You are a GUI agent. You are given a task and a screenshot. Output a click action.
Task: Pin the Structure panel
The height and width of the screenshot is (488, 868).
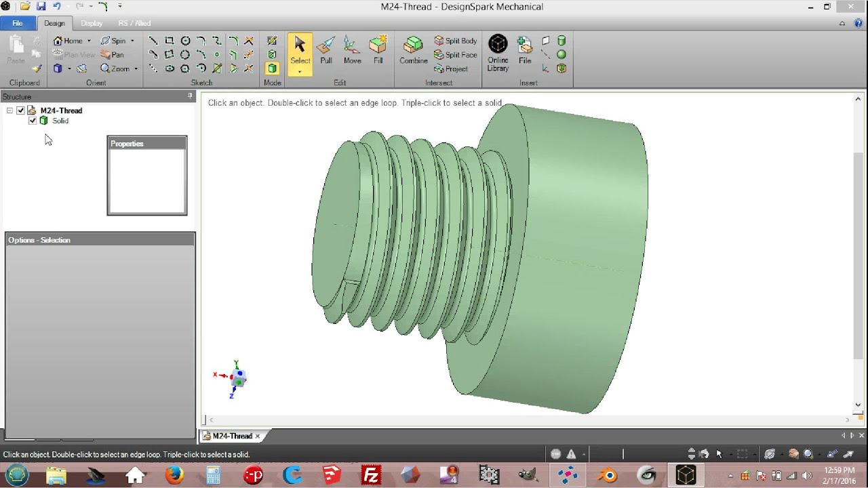click(x=190, y=96)
